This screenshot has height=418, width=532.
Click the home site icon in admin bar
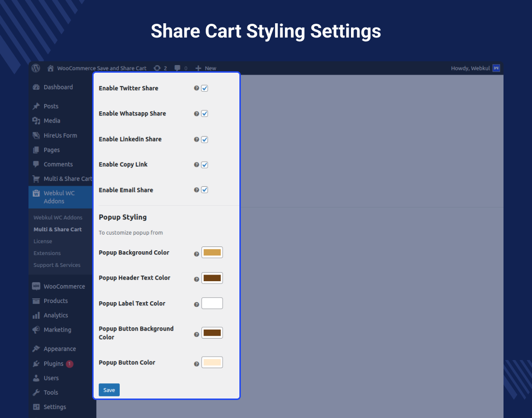(x=50, y=68)
